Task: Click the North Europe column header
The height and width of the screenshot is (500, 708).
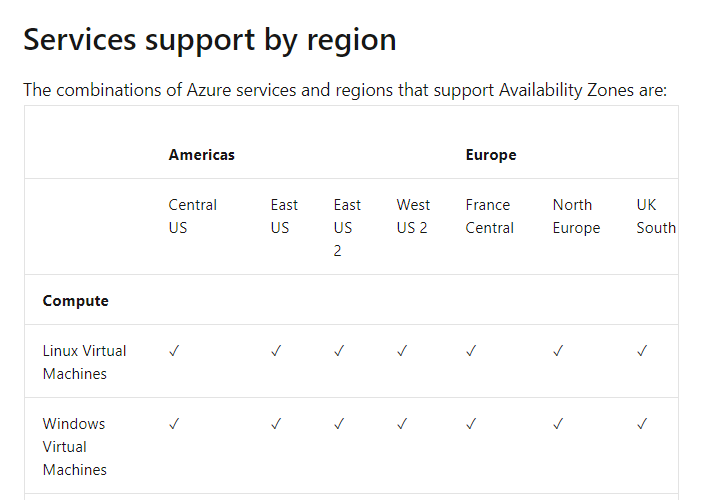Action: tap(576, 216)
